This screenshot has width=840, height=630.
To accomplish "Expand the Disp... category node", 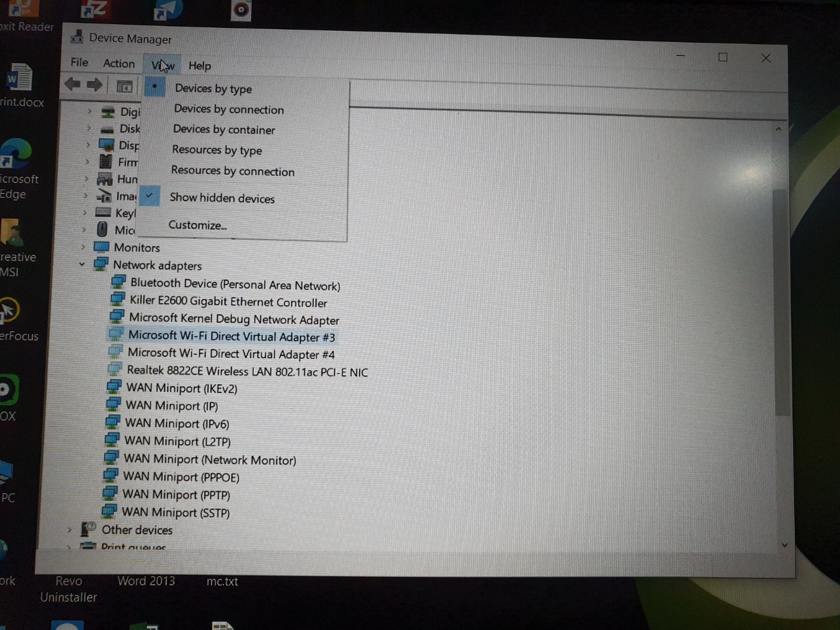I will click(88, 144).
